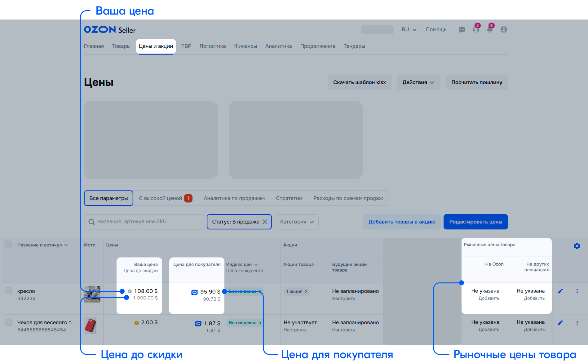Expand the Действия dropdown
588x364 pixels.
coord(418,82)
